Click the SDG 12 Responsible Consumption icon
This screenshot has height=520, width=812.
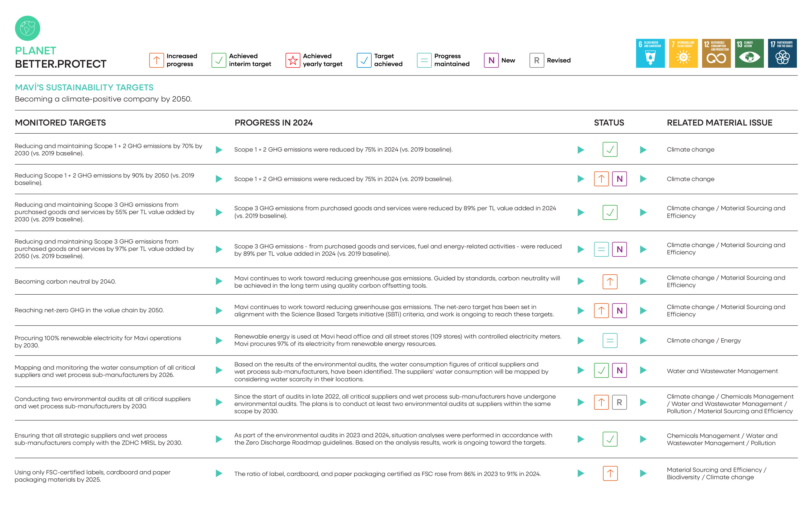[716, 53]
